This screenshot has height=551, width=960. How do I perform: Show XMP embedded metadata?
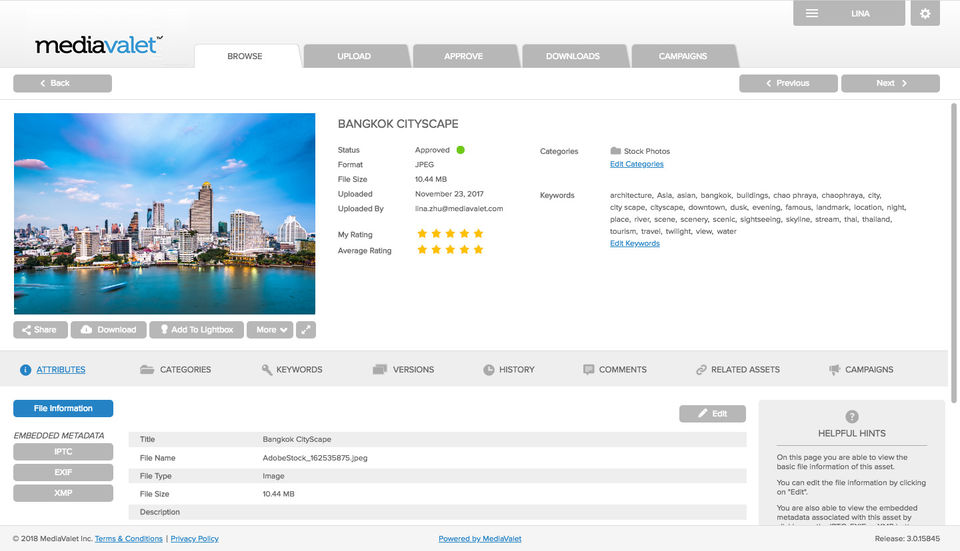tap(63, 493)
